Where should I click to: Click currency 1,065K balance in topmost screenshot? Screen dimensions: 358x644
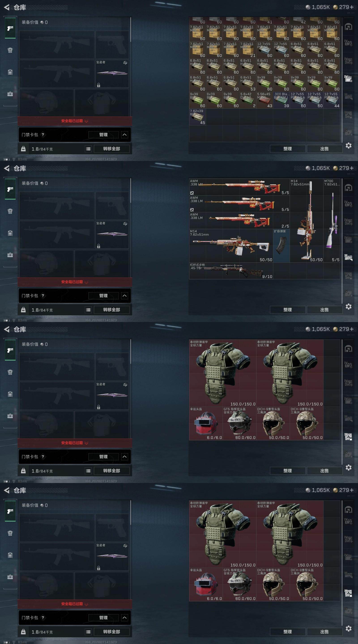coord(318,7)
